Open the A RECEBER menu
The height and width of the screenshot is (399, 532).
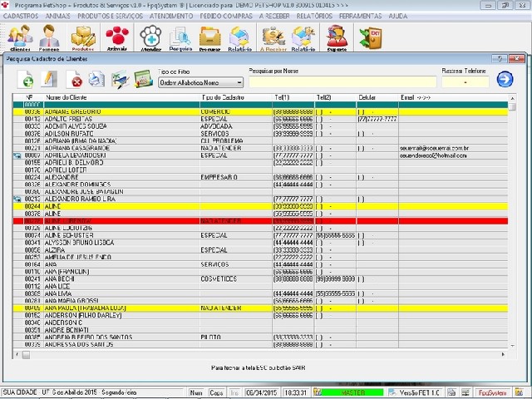[274, 16]
